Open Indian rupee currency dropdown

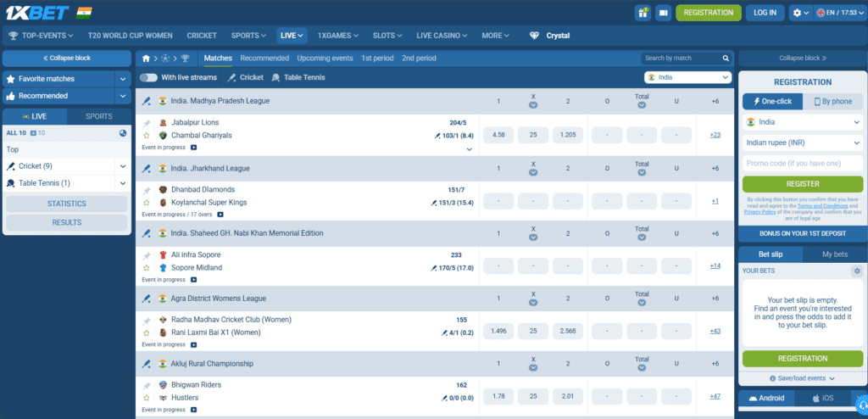pyautogui.click(x=803, y=142)
